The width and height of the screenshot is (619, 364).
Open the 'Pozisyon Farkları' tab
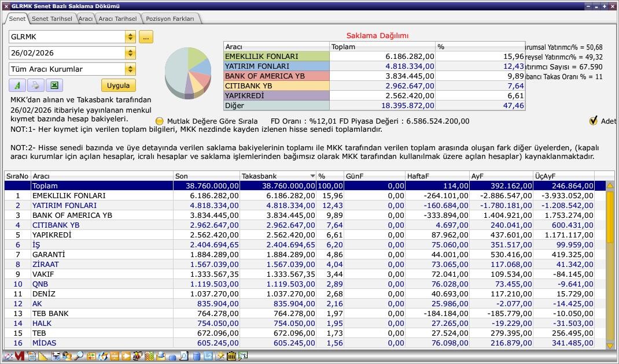(171, 18)
